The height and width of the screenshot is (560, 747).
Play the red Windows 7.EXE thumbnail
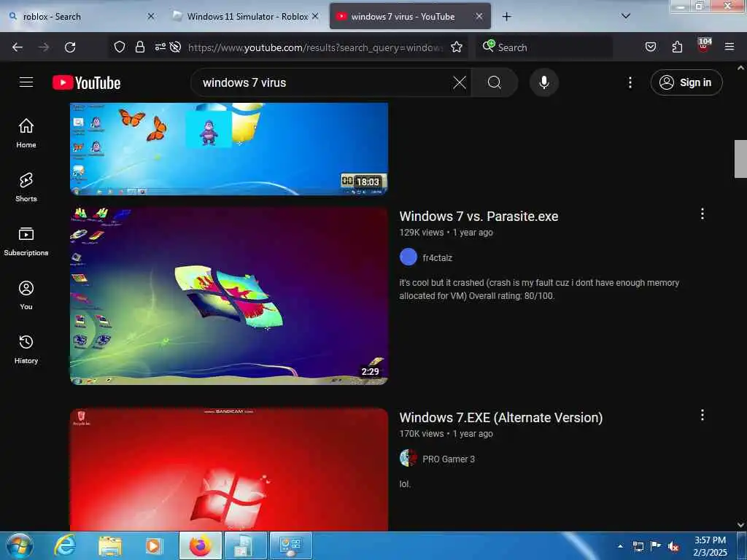pyautogui.click(x=228, y=470)
